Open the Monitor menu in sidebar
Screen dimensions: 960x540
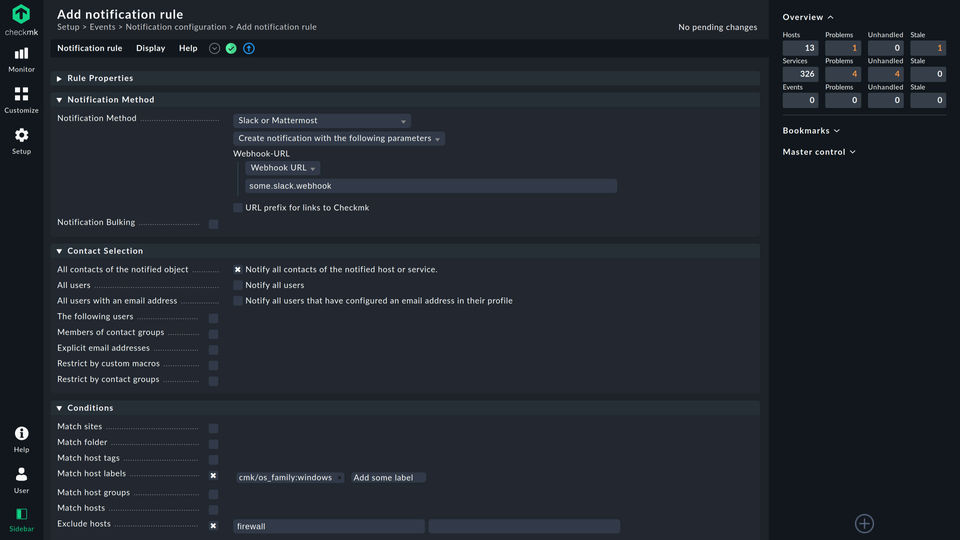[x=21, y=58]
